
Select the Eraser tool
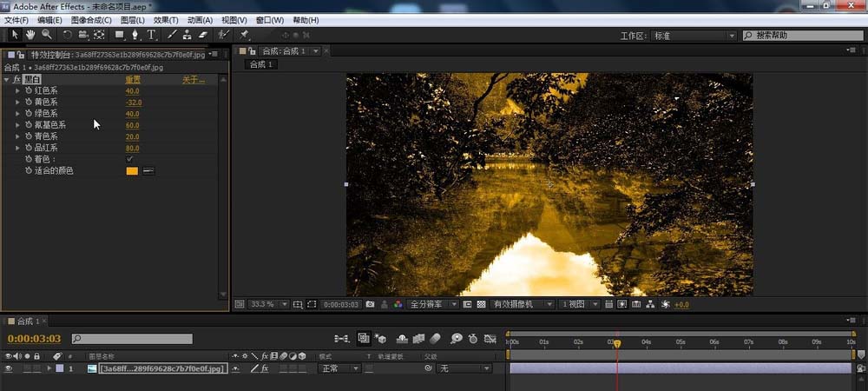203,35
